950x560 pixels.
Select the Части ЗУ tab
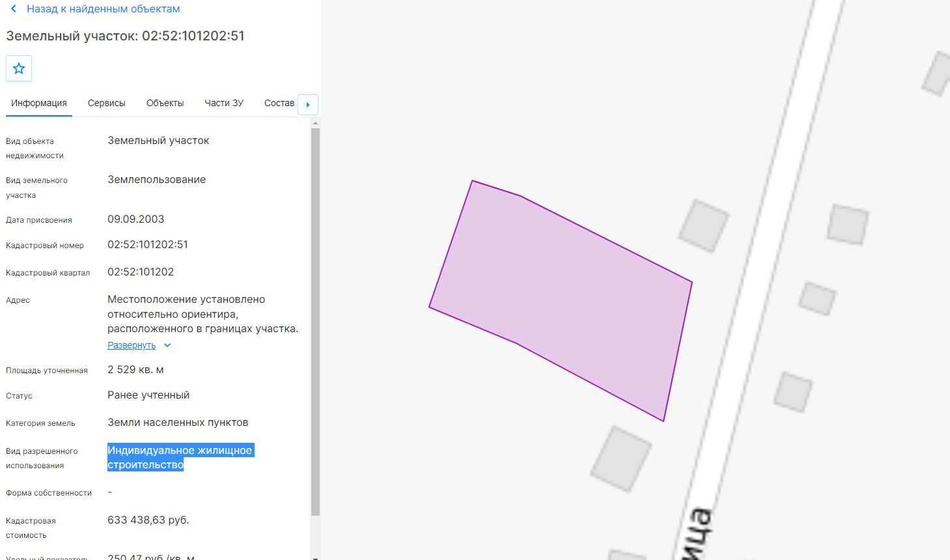click(x=224, y=104)
